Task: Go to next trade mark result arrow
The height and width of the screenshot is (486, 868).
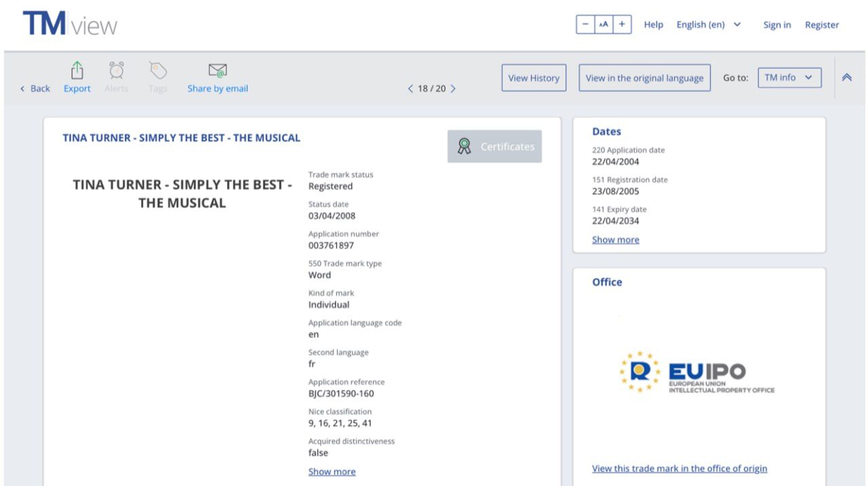Action: [x=453, y=89]
